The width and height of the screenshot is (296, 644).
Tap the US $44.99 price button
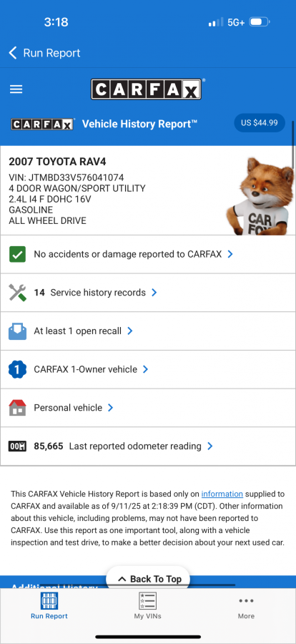pos(260,123)
